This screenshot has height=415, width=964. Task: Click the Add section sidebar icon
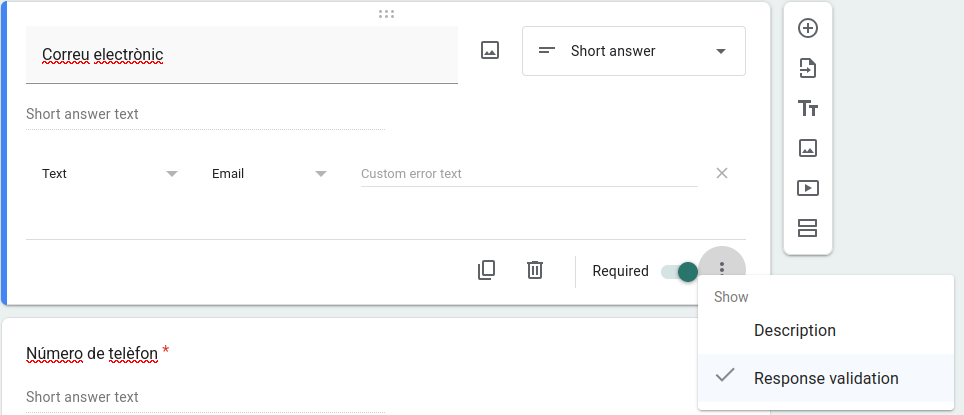click(x=807, y=228)
